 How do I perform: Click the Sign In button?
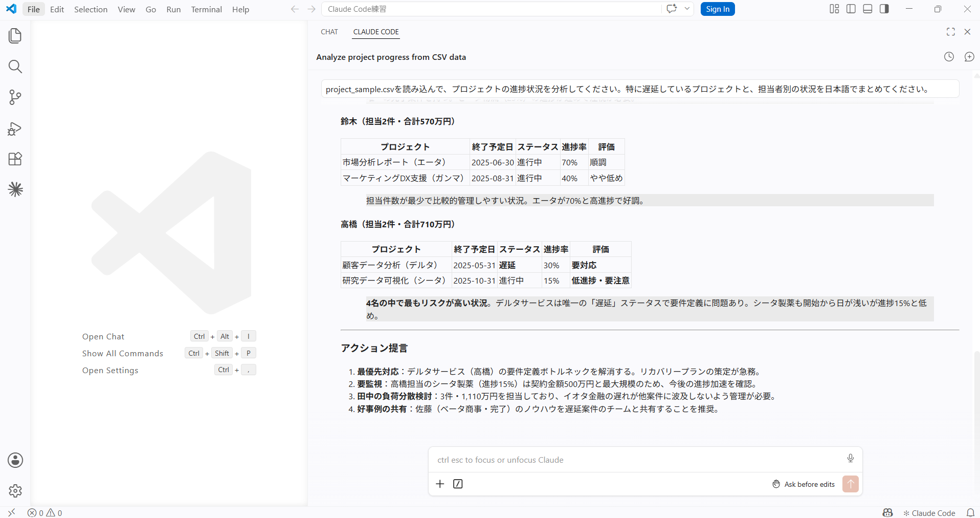click(x=718, y=9)
